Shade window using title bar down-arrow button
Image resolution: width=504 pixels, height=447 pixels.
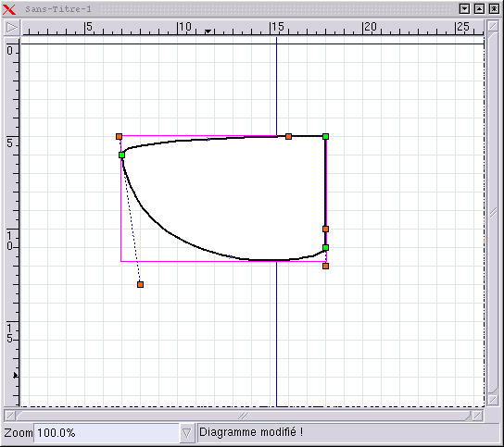tap(464, 8)
